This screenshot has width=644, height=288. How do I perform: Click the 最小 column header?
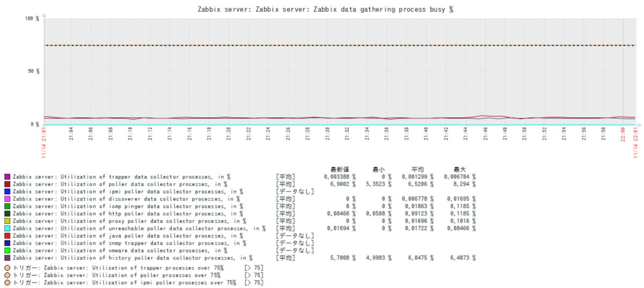pyautogui.click(x=378, y=169)
